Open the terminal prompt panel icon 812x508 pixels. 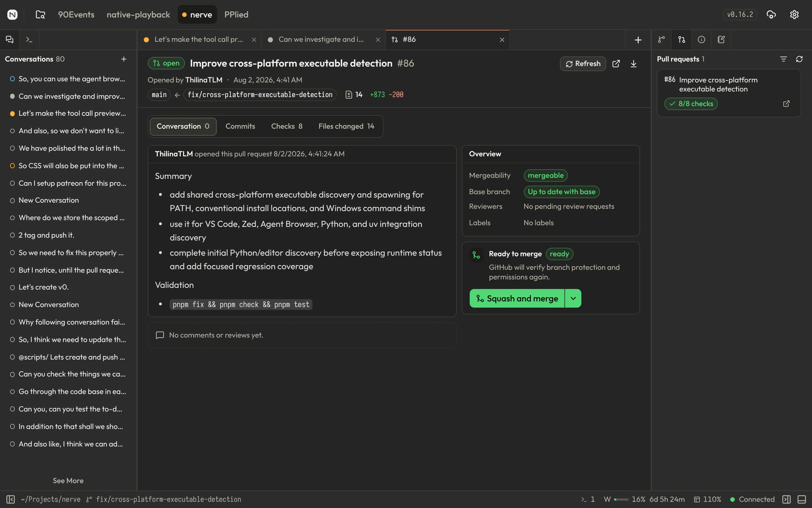[29, 40]
